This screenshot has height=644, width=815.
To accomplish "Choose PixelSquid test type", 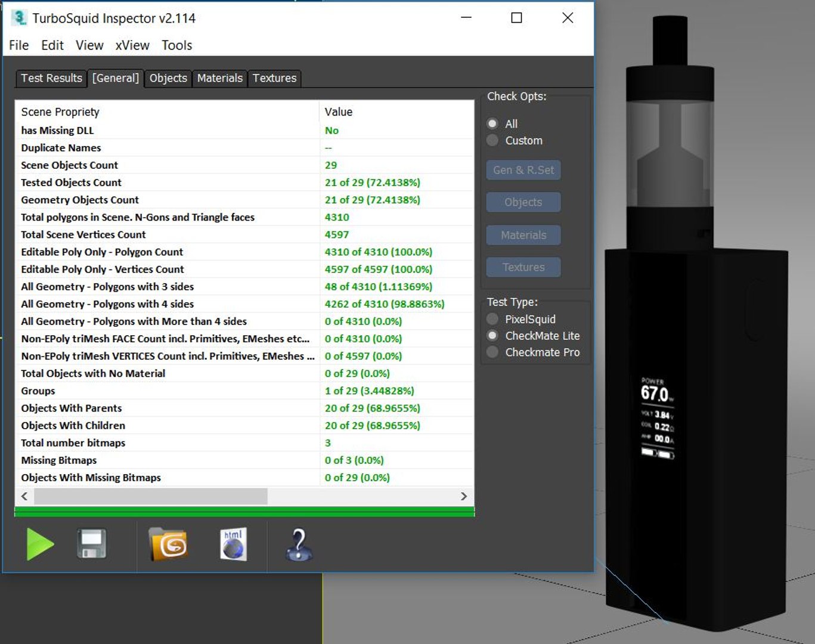I will click(492, 319).
